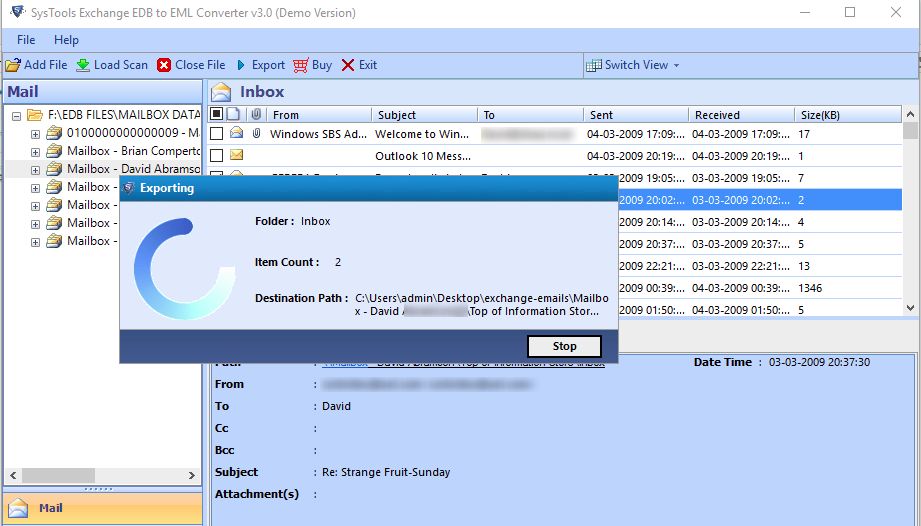This screenshot has width=921, height=526.
Task: Click the Buy shopping cart icon
Action: [301, 65]
